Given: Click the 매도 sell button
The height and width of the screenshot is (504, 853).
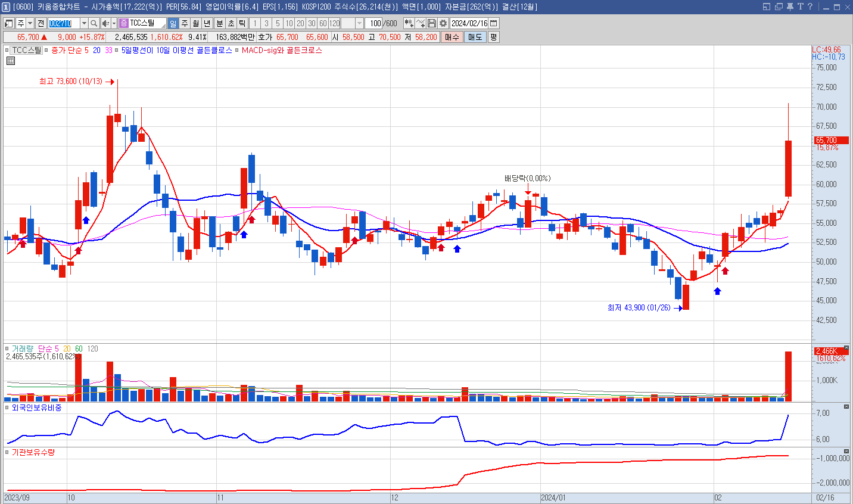Looking at the screenshot, I should 475,37.
